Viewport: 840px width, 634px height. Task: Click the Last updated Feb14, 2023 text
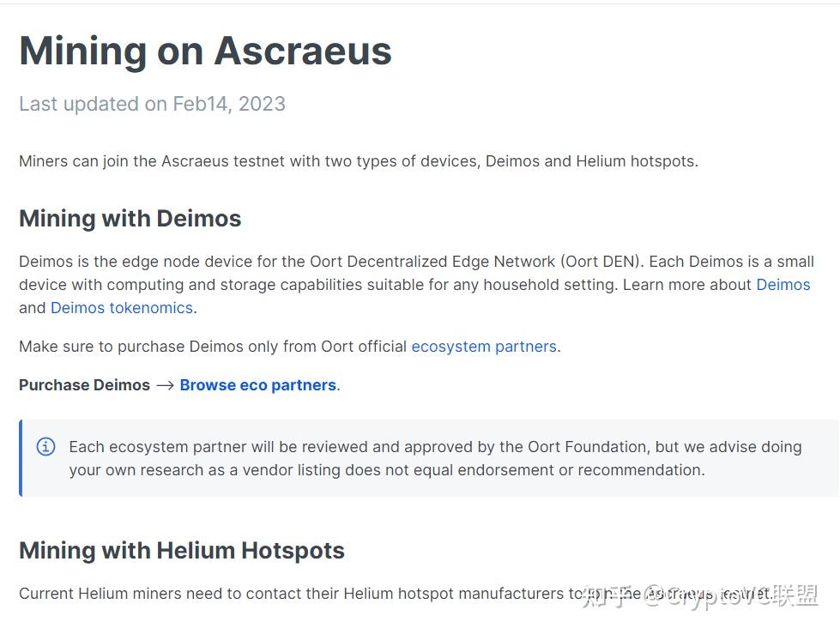pos(152,104)
